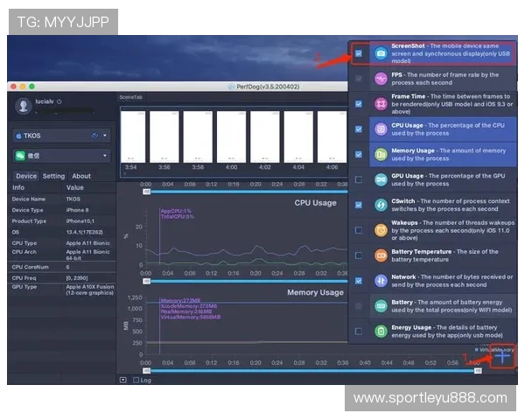The width and height of the screenshot is (525, 420).
Task: Click the Energy Usage icon
Action: pyautogui.click(x=381, y=332)
